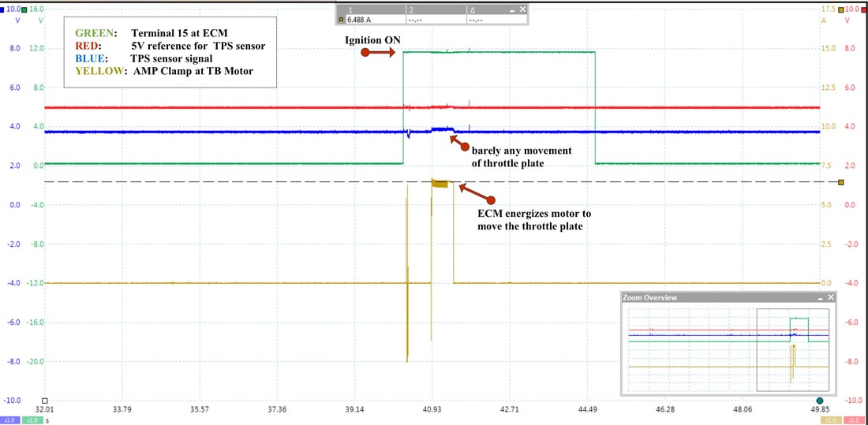
Task: Click the white time ruler handle at 32.01
Action: 46,401
